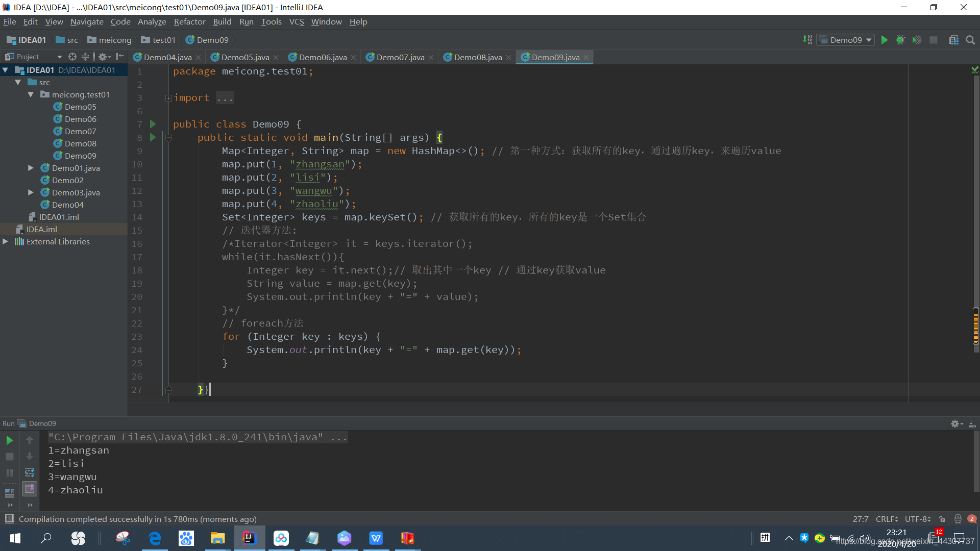Open the Demo09 run configuration dropdown
This screenshot has width=980, height=551.
pos(846,40)
